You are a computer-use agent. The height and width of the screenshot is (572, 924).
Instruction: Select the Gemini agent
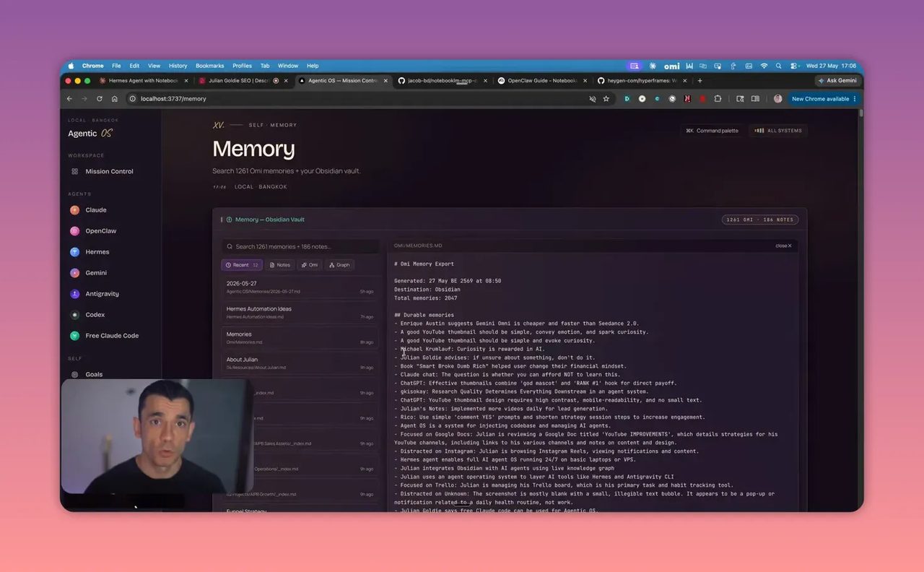(x=88, y=273)
